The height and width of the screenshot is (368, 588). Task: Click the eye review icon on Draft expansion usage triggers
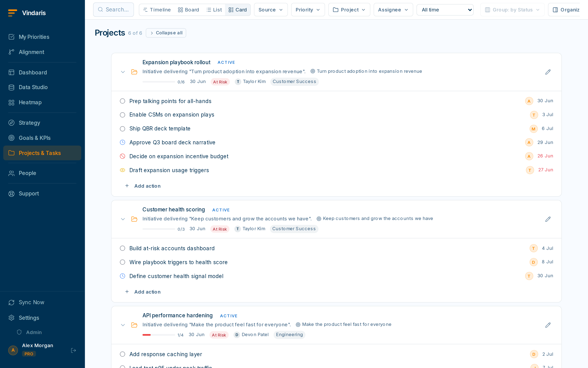tap(122, 170)
